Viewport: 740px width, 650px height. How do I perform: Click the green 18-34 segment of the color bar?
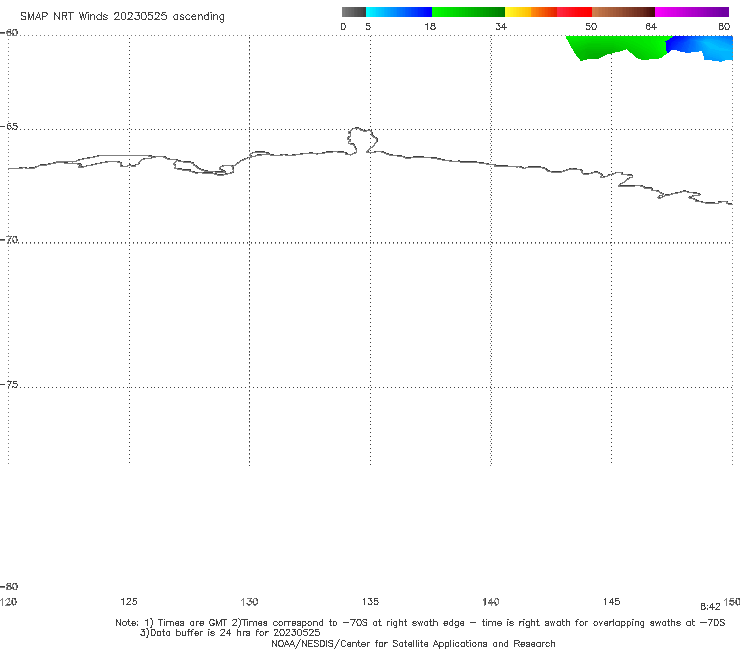coord(468,12)
